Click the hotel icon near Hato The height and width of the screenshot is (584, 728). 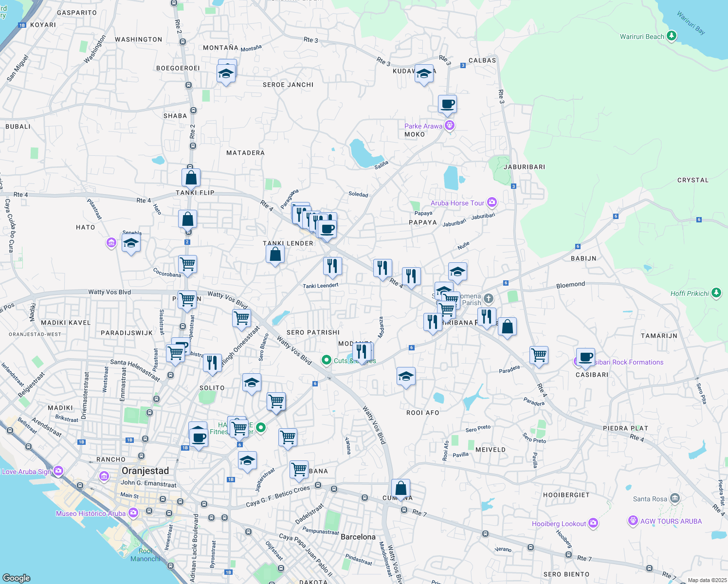point(111,242)
